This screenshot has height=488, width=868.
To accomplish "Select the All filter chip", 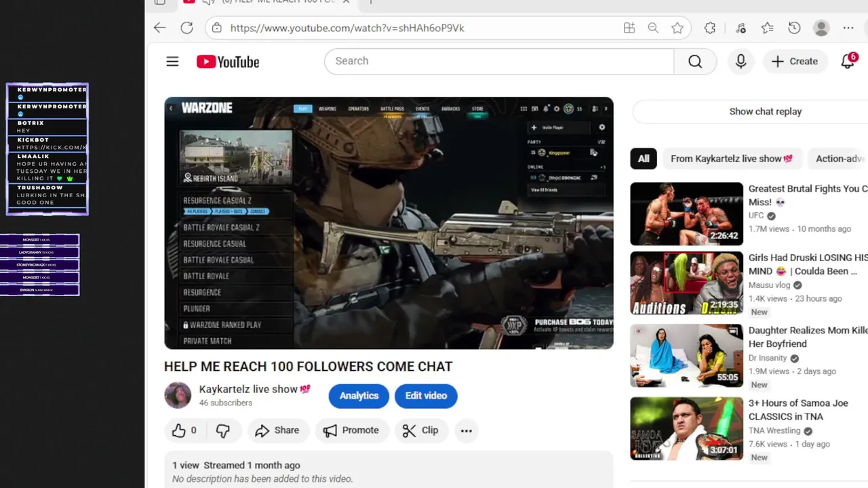I will point(644,159).
